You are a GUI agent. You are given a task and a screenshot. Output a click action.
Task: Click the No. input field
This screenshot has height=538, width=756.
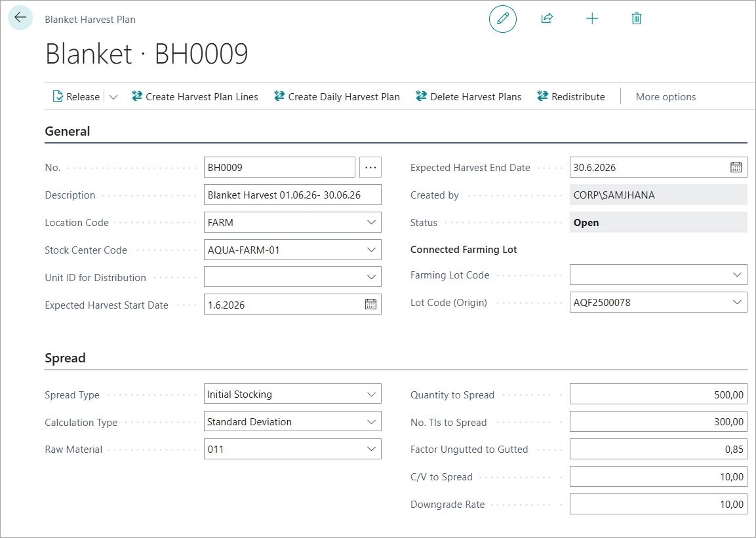pos(279,167)
